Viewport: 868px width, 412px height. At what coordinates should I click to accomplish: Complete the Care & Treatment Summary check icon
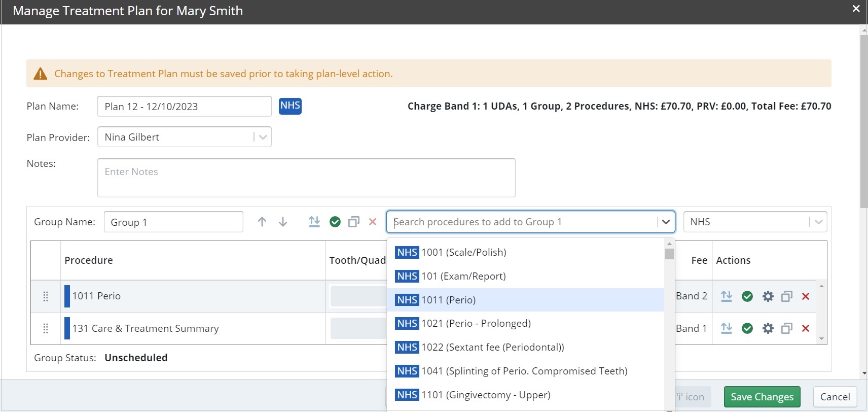747,328
